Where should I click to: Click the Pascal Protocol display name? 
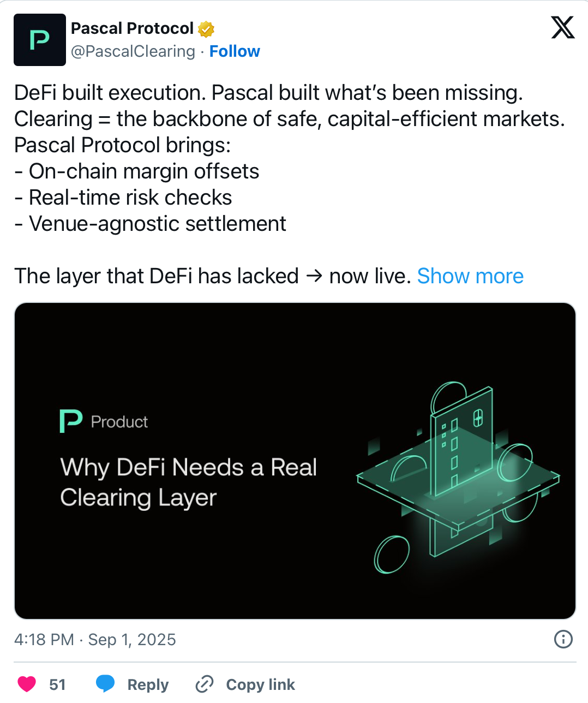coord(133,28)
